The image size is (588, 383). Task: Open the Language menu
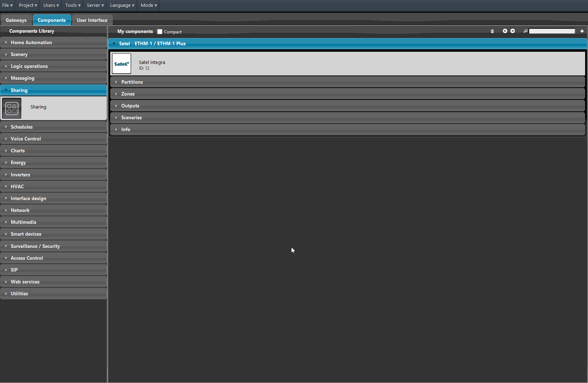[122, 5]
